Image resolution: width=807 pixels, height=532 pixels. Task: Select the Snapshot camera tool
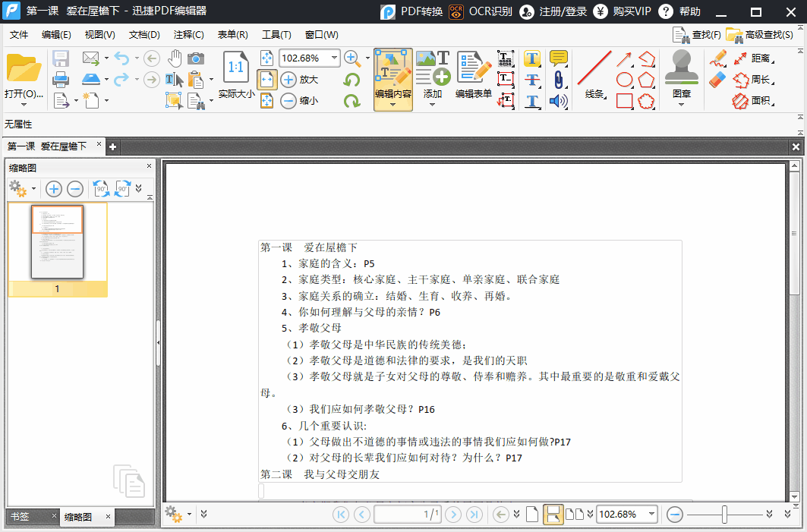pyautogui.click(x=196, y=58)
